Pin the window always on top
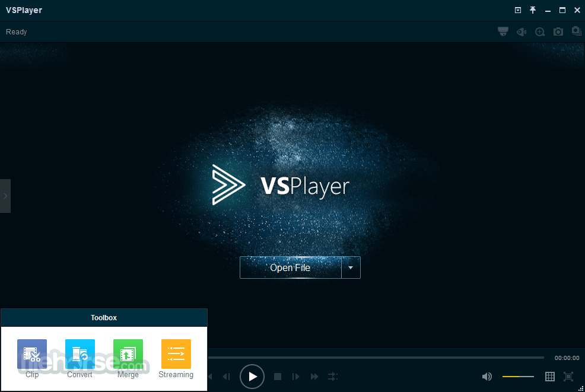 point(533,10)
